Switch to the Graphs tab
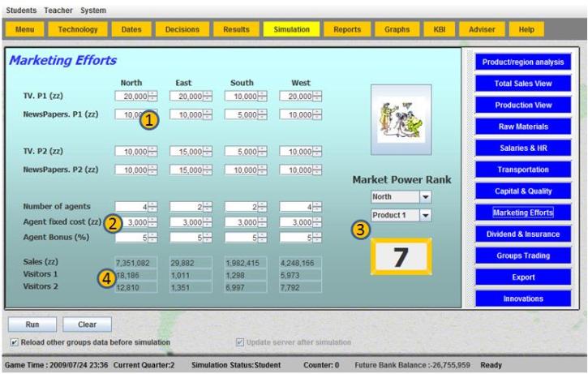 (396, 29)
